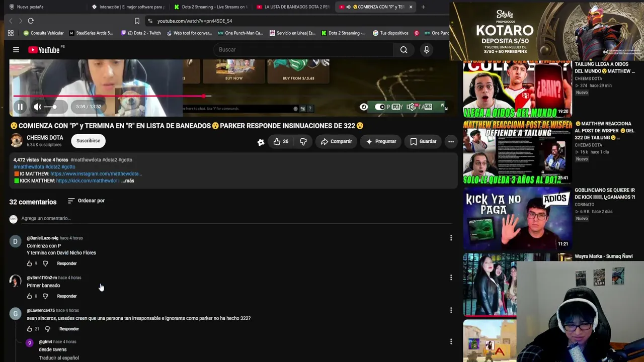Open options menu for 'Primer baneado' comment
This screenshot has width=644, height=362.
451,278
